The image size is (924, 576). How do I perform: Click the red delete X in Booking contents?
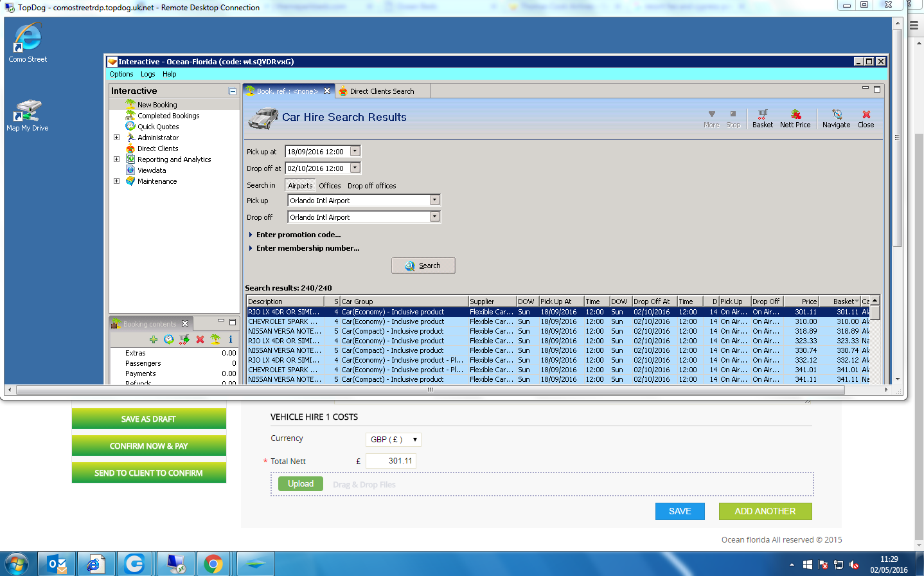click(200, 339)
